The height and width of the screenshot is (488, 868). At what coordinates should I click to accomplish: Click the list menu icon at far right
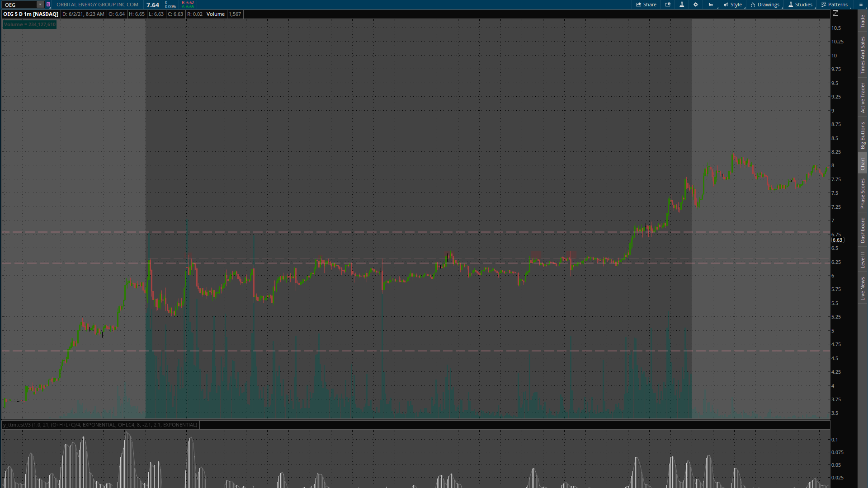[860, 5]
